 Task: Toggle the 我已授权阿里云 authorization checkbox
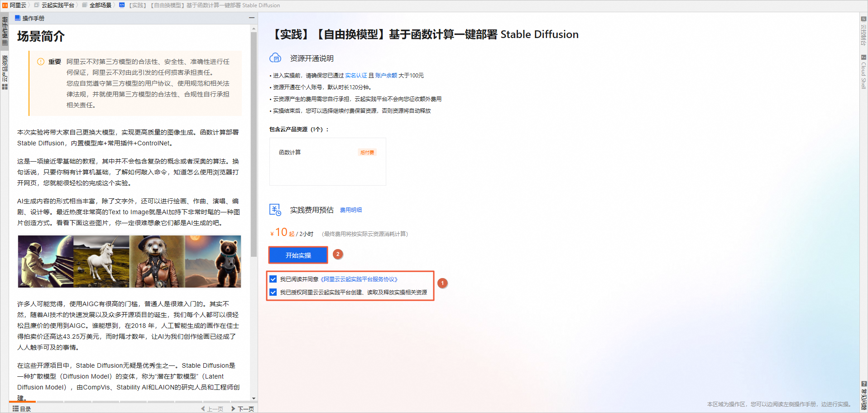pos(273,292)
